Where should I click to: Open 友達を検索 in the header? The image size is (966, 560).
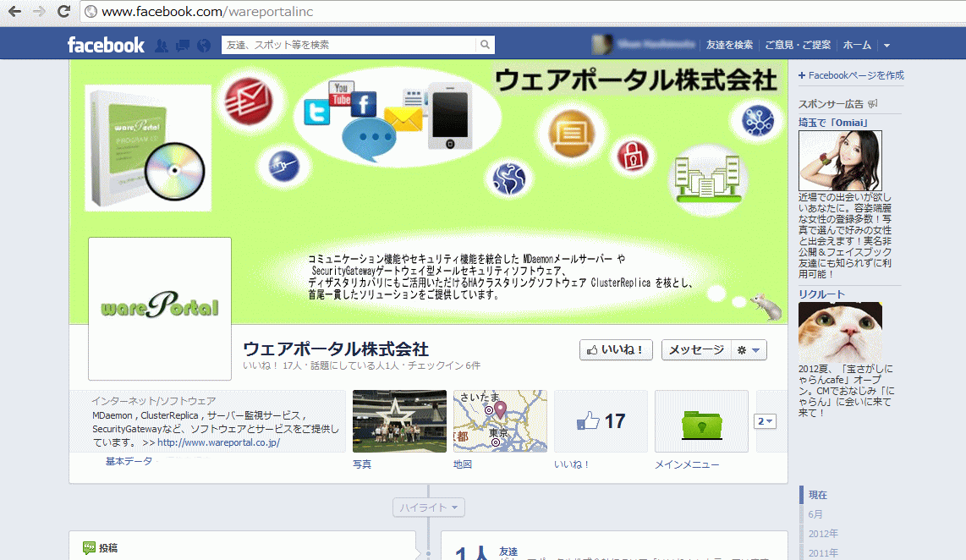point(729,45)
